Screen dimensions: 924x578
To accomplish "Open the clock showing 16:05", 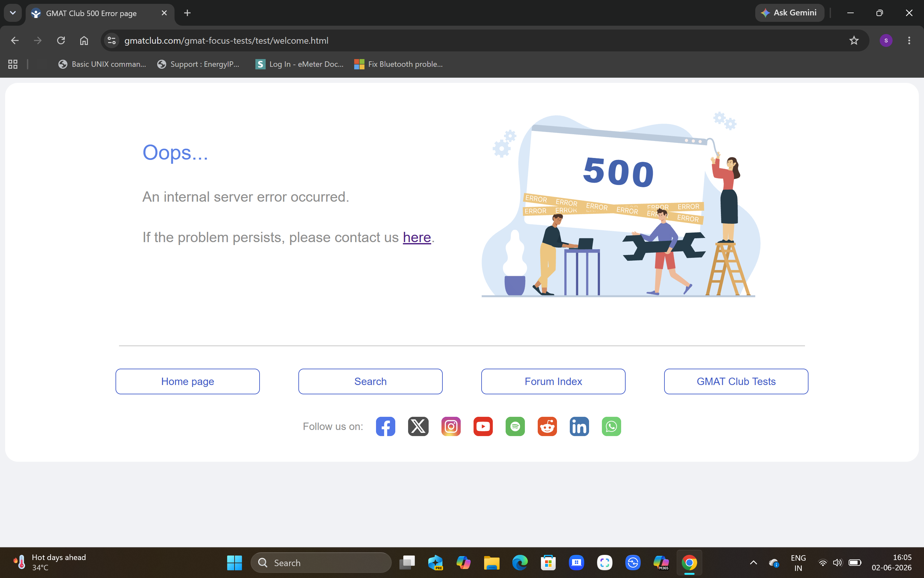I will (x=892, y=563).
